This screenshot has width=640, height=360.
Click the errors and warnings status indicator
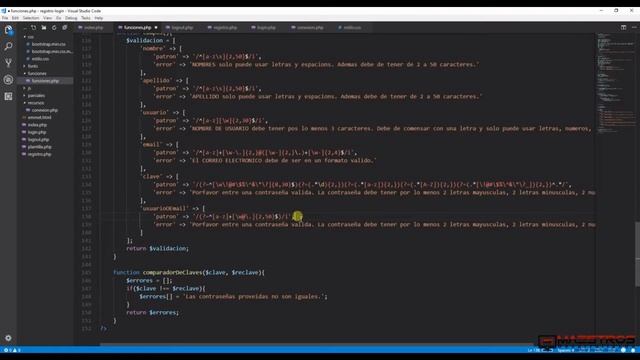[12, 350]
